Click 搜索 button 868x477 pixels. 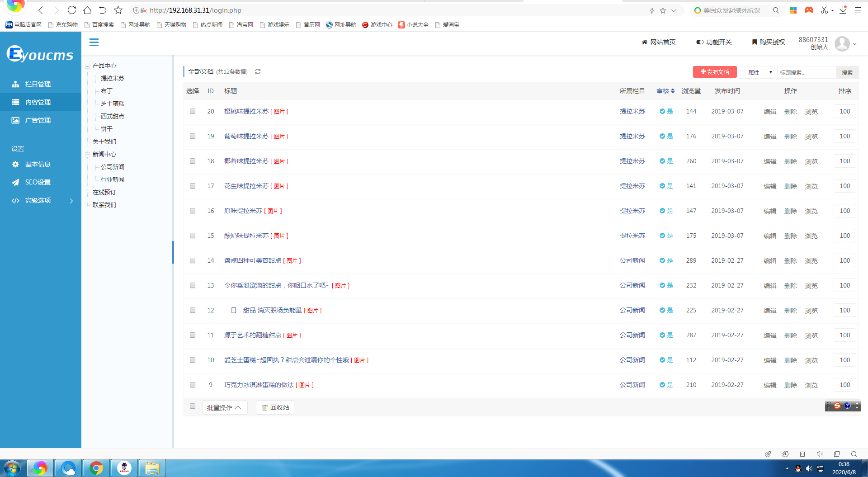coord(847,72)
